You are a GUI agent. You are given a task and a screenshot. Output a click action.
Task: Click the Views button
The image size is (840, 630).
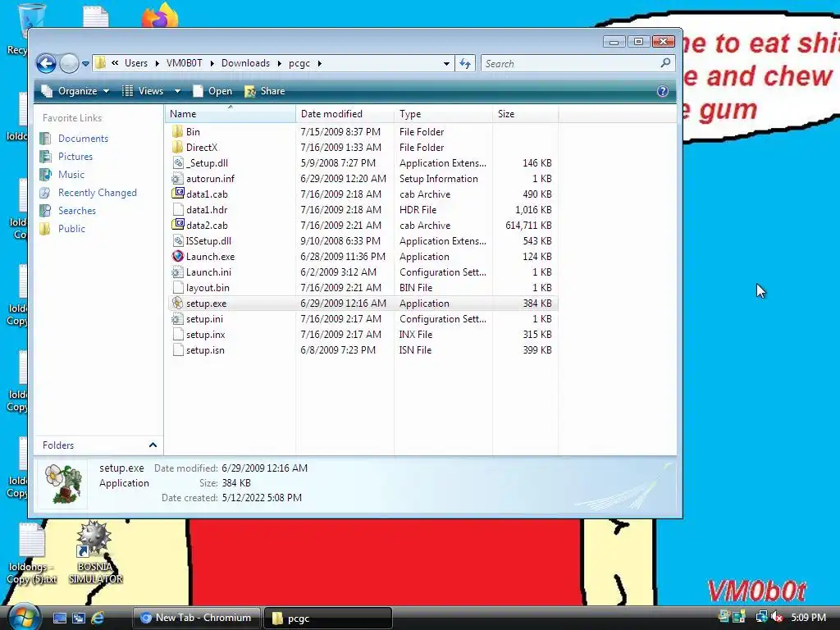143,91
